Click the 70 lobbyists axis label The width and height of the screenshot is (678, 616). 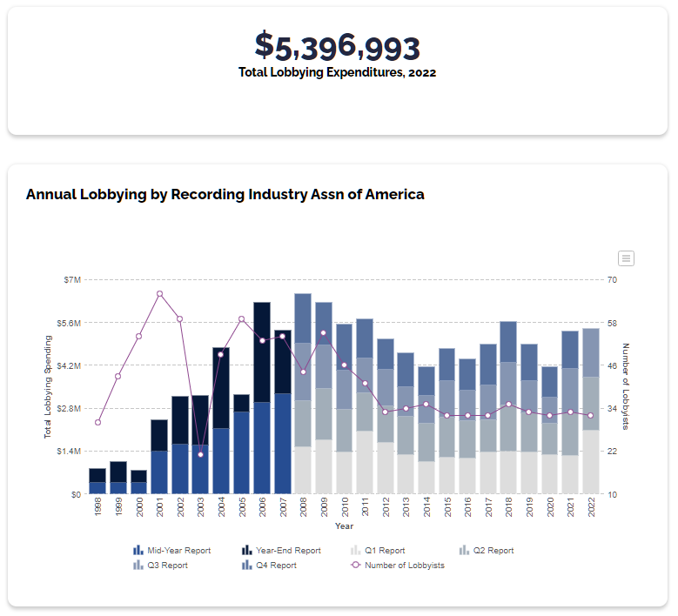point(612,279)
